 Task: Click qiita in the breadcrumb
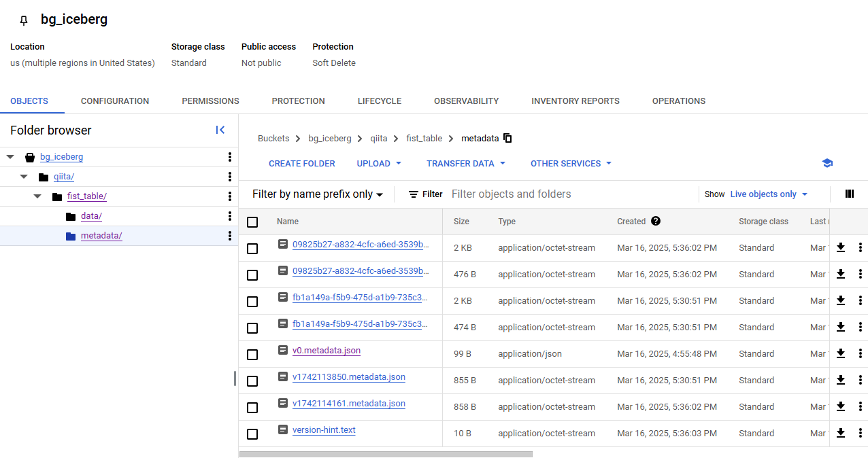pos(379,138)
